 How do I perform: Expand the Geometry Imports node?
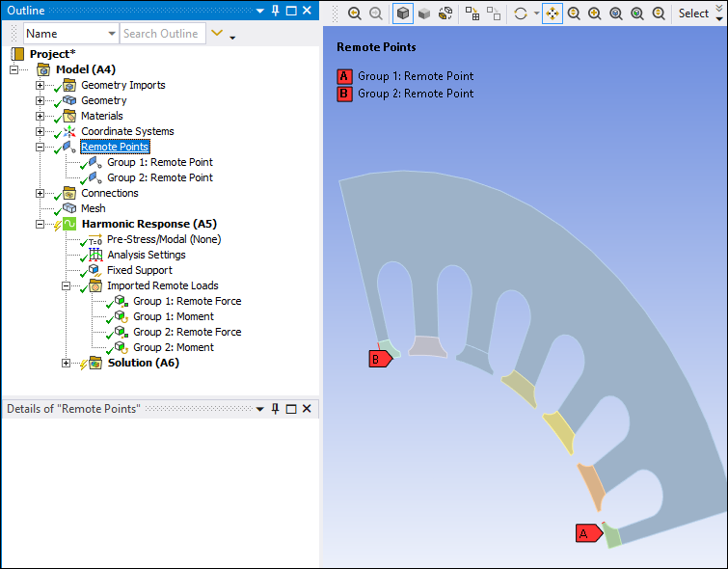tap(40, 85)
